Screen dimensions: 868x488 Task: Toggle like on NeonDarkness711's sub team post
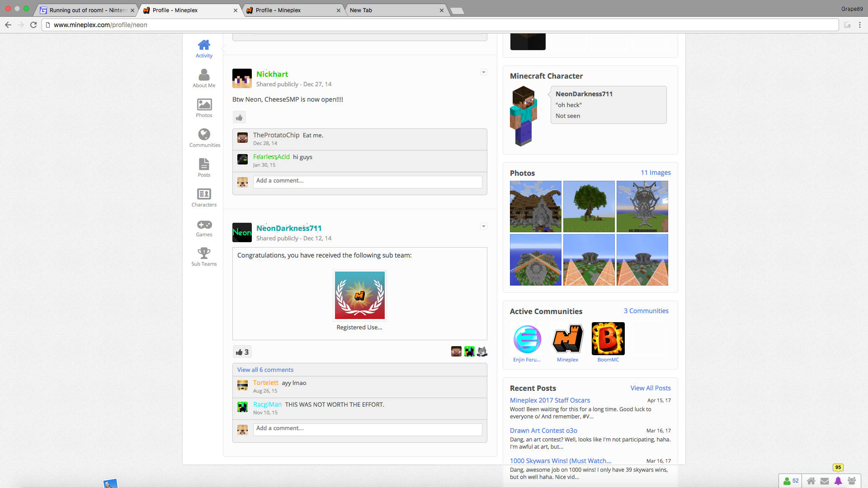click(x=242, y=352)
